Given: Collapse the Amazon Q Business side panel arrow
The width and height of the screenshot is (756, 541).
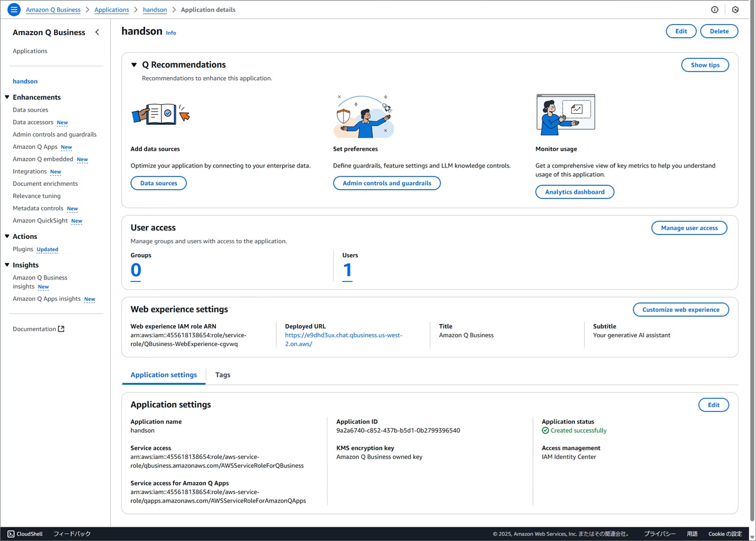Looking at the screenshot, I should 97,32.
